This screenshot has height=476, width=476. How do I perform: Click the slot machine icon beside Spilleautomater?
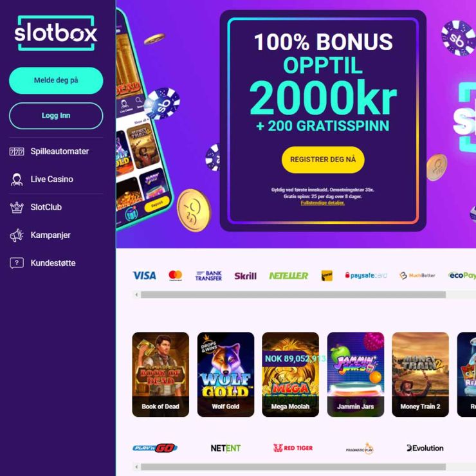(17, 151)
